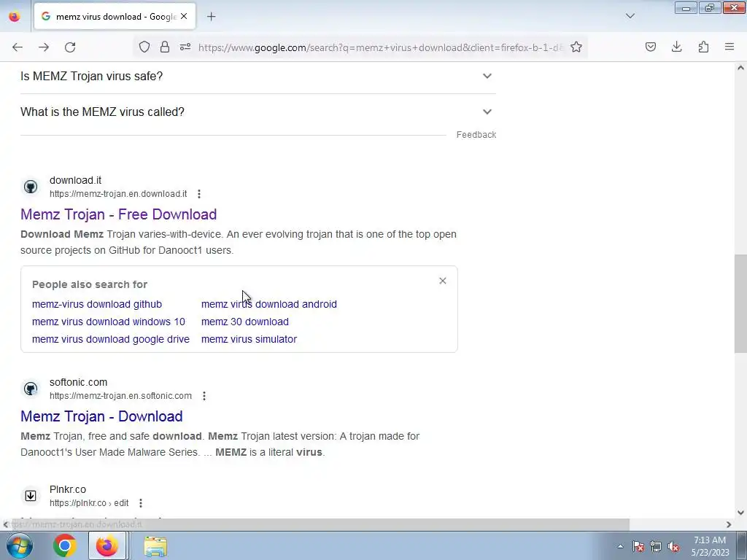Search for memz virus download android

click(x=269, y=304)
